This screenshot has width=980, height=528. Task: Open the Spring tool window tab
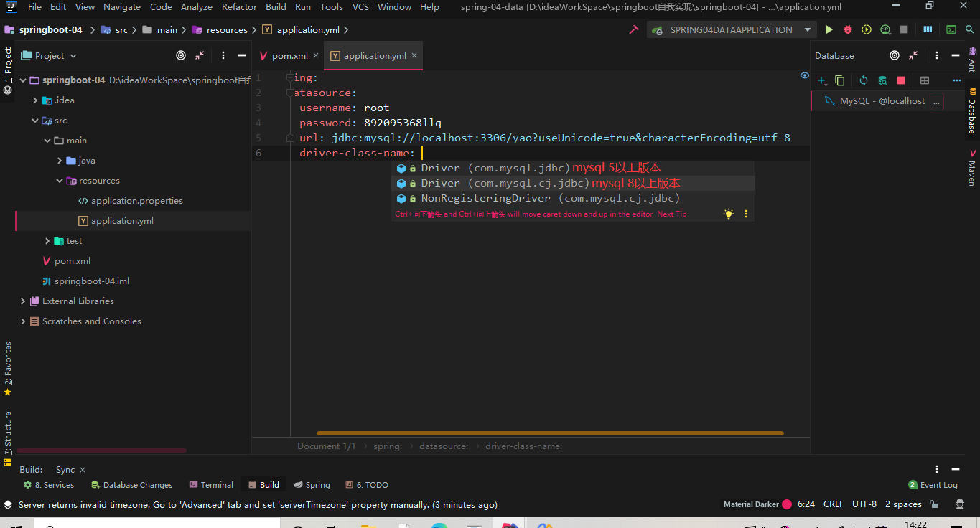312,485
